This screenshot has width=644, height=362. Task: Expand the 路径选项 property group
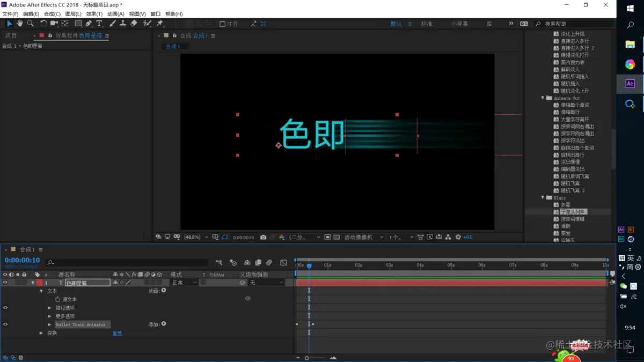click(x=49, y=308)
